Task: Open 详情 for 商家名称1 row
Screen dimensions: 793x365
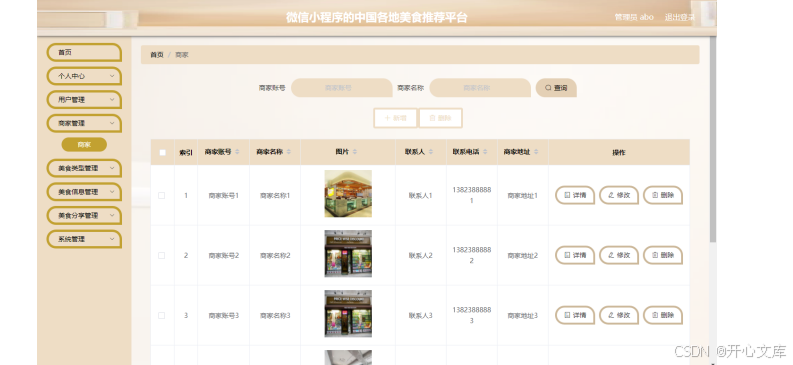Action: click(x=575, y=195)
